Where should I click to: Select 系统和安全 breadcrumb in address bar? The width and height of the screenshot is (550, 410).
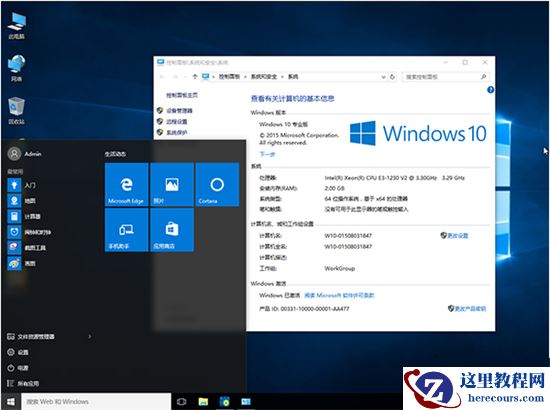click(x=264, y=76)
